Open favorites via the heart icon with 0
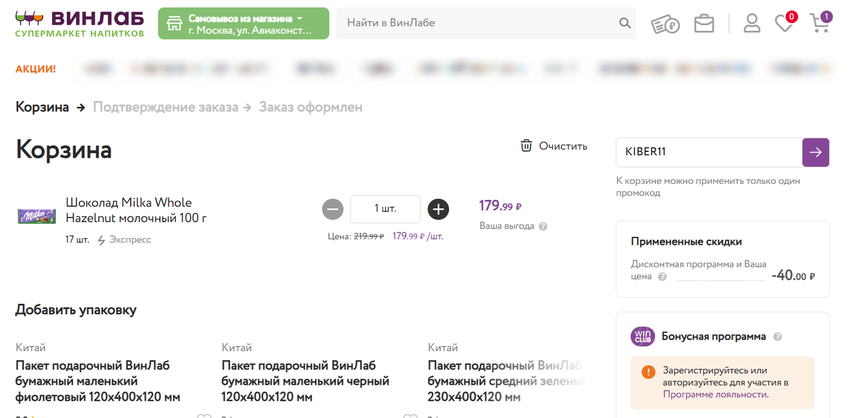Image resolution: width=868 pixels, height=418 pixels. 785,23
